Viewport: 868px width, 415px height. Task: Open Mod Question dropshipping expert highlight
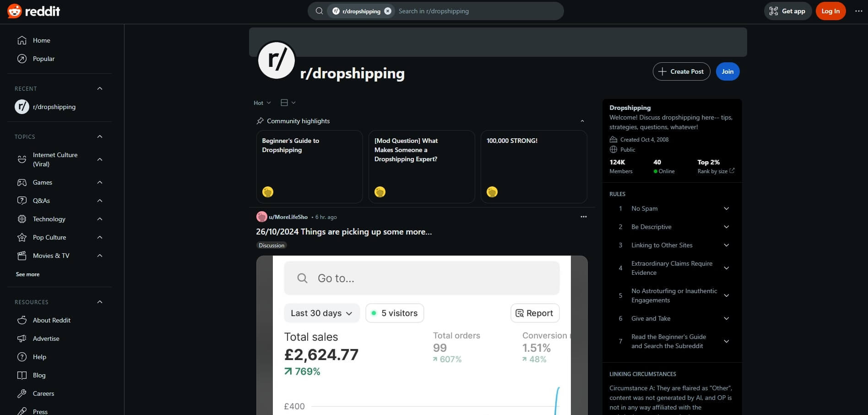422,167
